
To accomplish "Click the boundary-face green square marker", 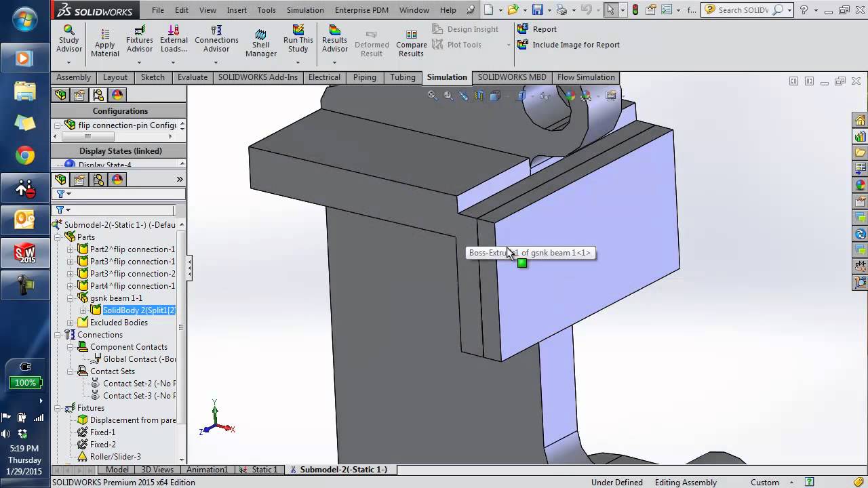I will (x=521, y=263).
